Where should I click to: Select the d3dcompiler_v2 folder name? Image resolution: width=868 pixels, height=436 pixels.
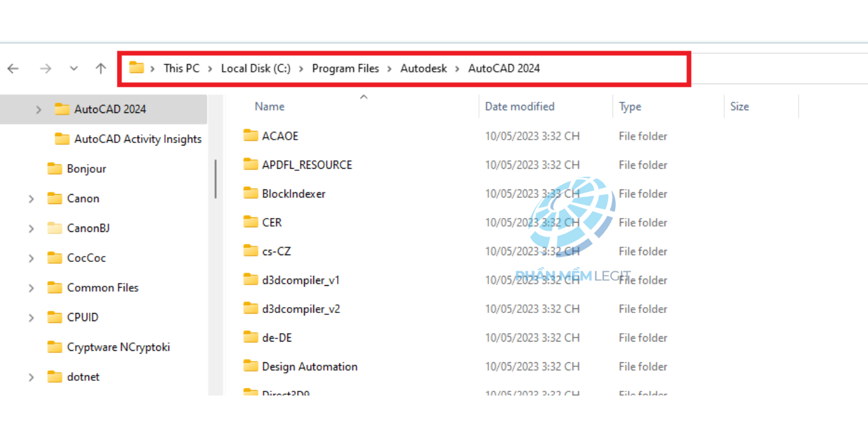301,309
